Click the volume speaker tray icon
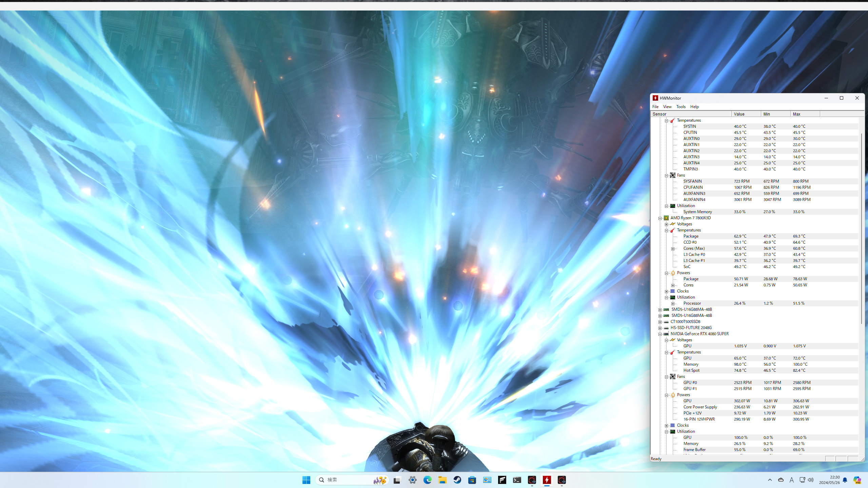 (811, 480)
